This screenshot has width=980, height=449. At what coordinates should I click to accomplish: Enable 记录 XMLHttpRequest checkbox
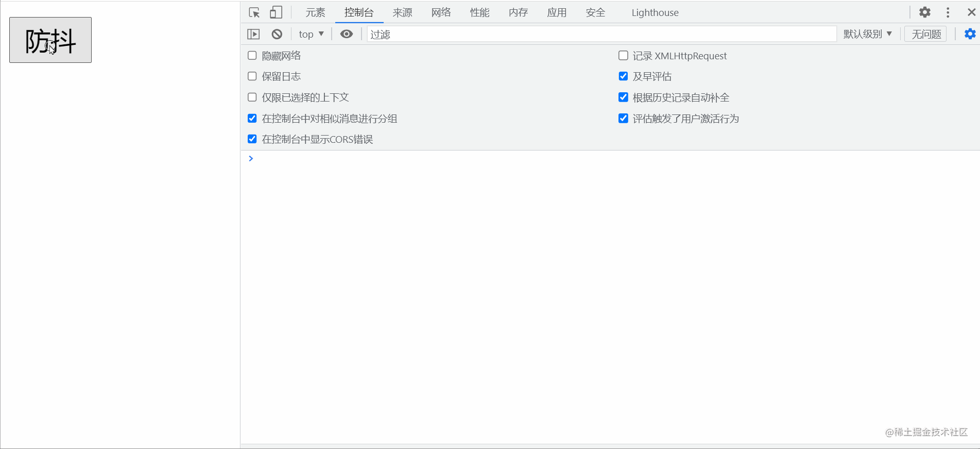[x=623, y=56]
